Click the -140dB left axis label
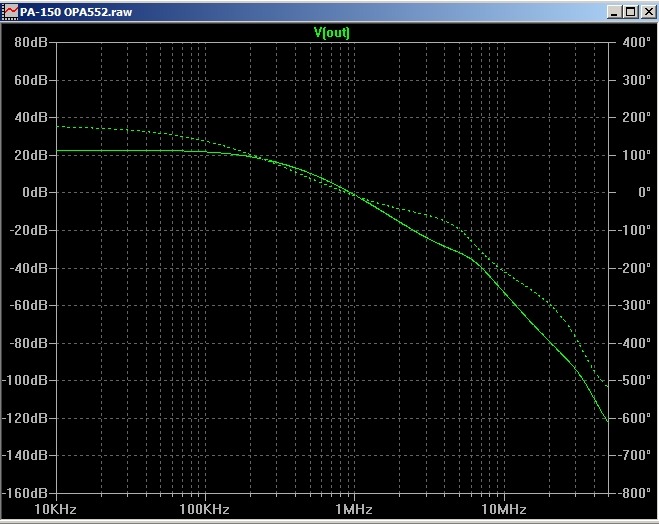 point(24,456)
